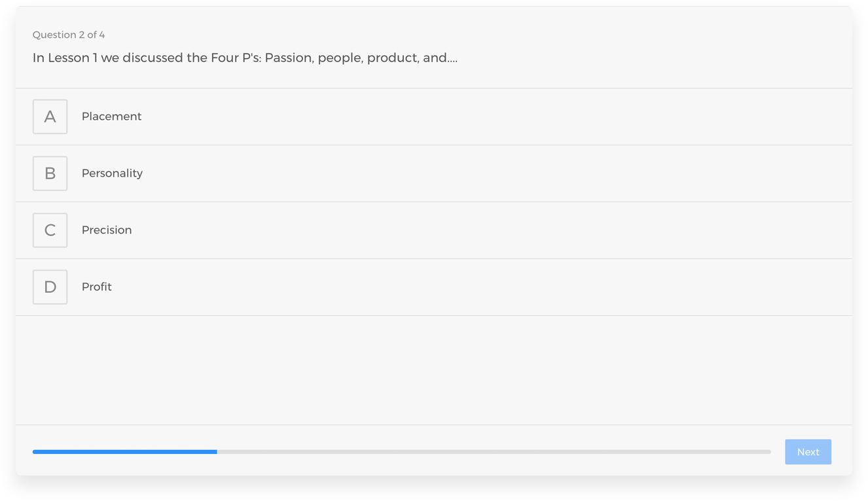Click the "Profit" answer text
The height and width of the screenshot is (501, 868).
click(97, 287)
